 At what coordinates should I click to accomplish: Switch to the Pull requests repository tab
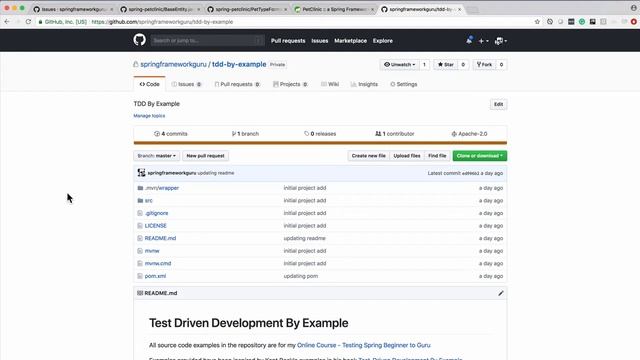(x=237, y=84)
